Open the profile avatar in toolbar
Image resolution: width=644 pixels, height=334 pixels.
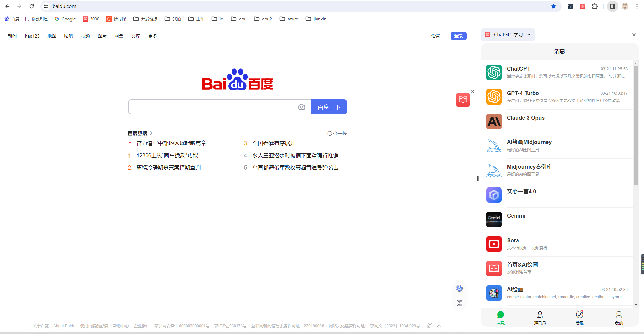(x=625, y=6)
